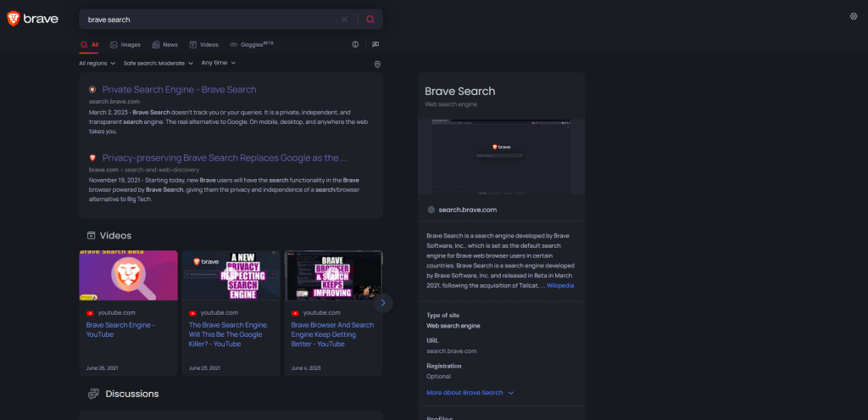Open Brave Search Engine - YouTube video link
The image size is (868, 420).
120,330
